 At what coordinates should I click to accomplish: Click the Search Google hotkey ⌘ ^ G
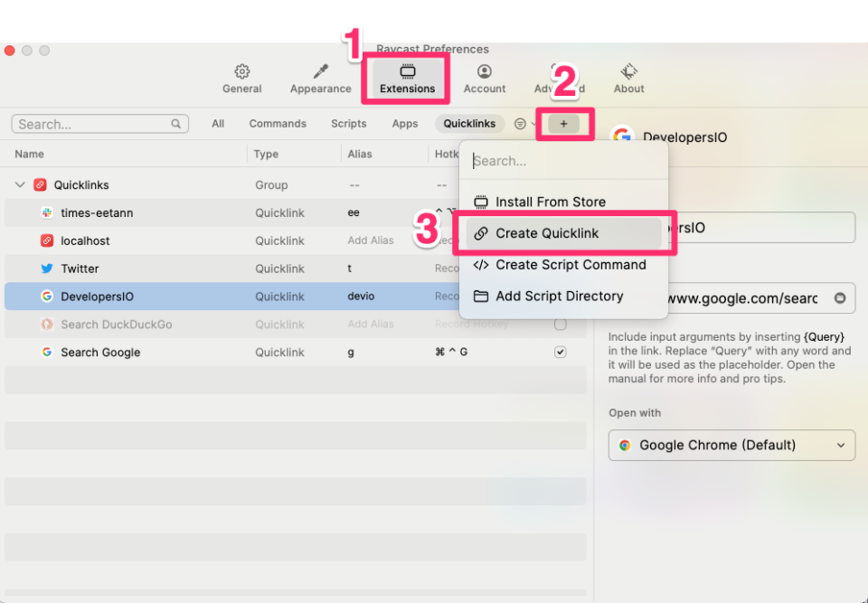451,353
